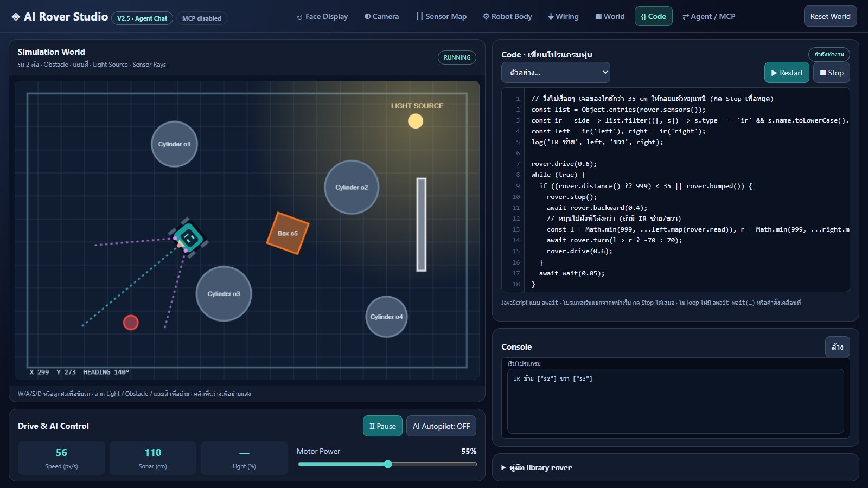The image size is (868, 488).
Task: Toggle AI Autopilot on
Action: 441,426
